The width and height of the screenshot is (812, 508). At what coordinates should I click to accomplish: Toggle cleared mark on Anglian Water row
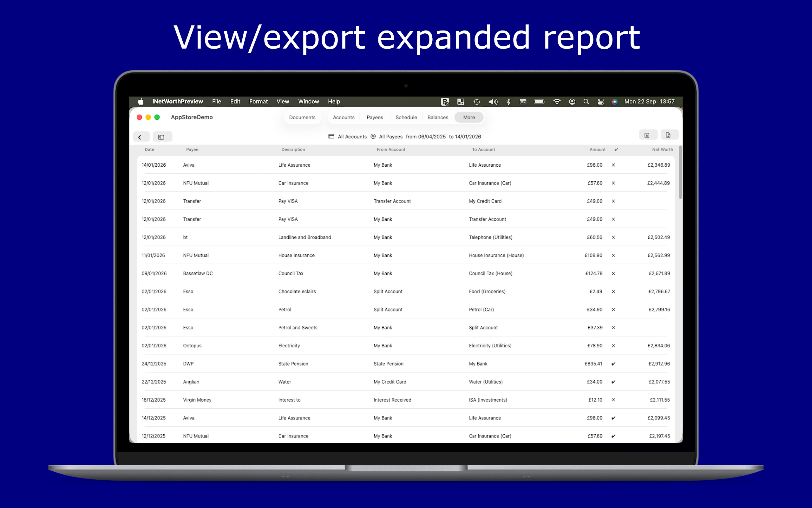click(x=613, y=382)
